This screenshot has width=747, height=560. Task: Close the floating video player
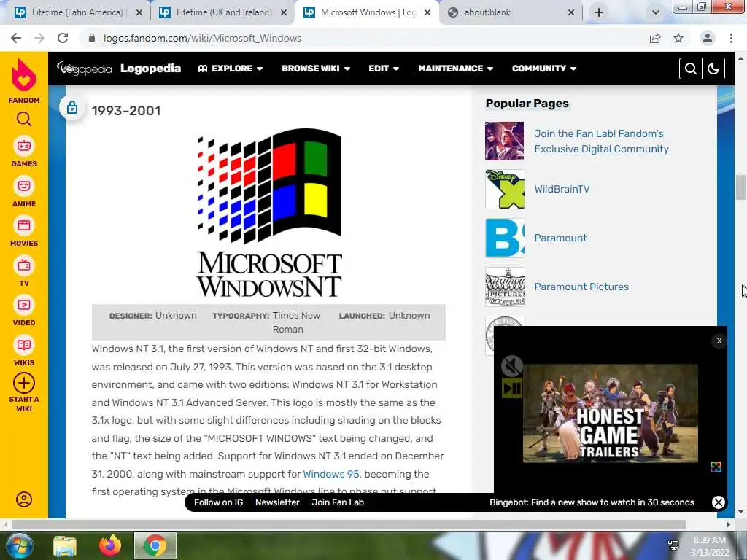click(x=719, y=341)
